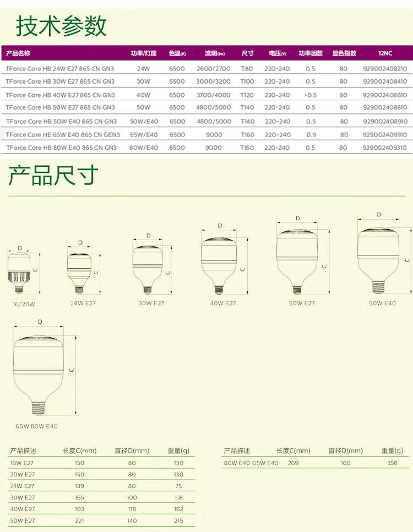413x532 pixels.
Task: Click 12NC code 929002408610
Action: (x=385, y=95)
